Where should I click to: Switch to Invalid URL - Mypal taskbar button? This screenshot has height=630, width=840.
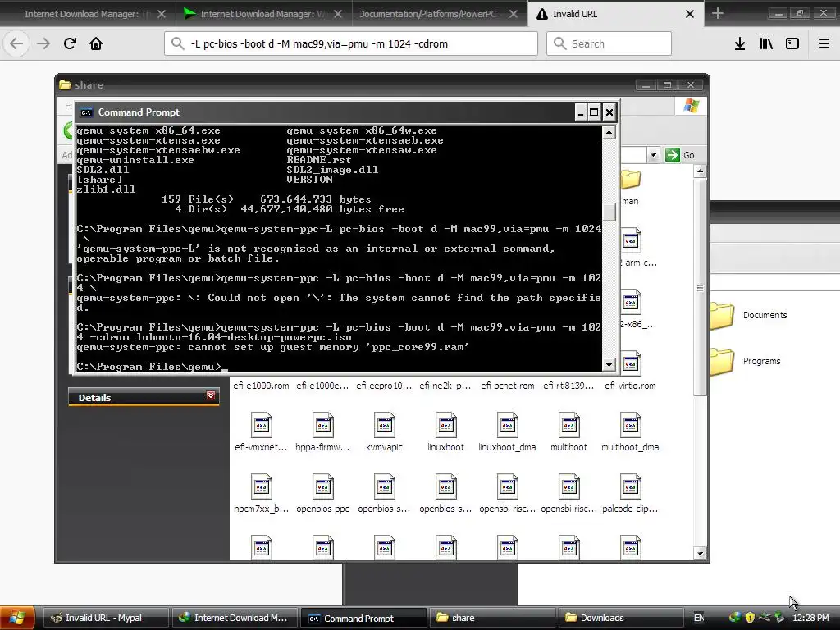pyautogui.click(x=106, y=618)
